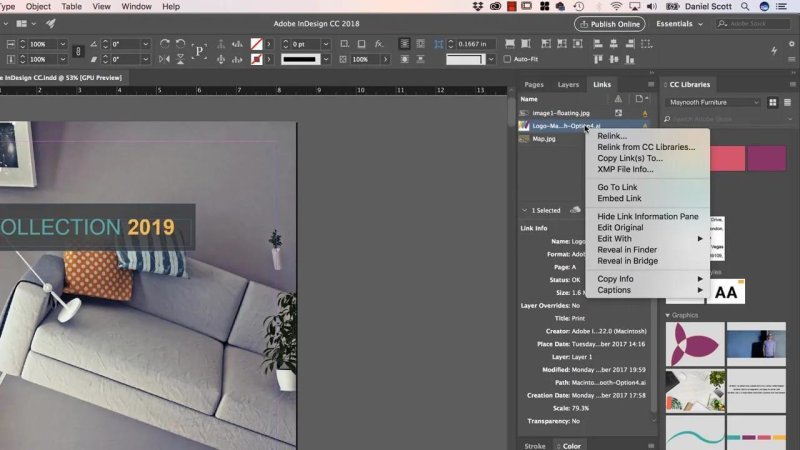
Task: Choose Relink from CC Libraries...
Action: [x=646, y=147]
